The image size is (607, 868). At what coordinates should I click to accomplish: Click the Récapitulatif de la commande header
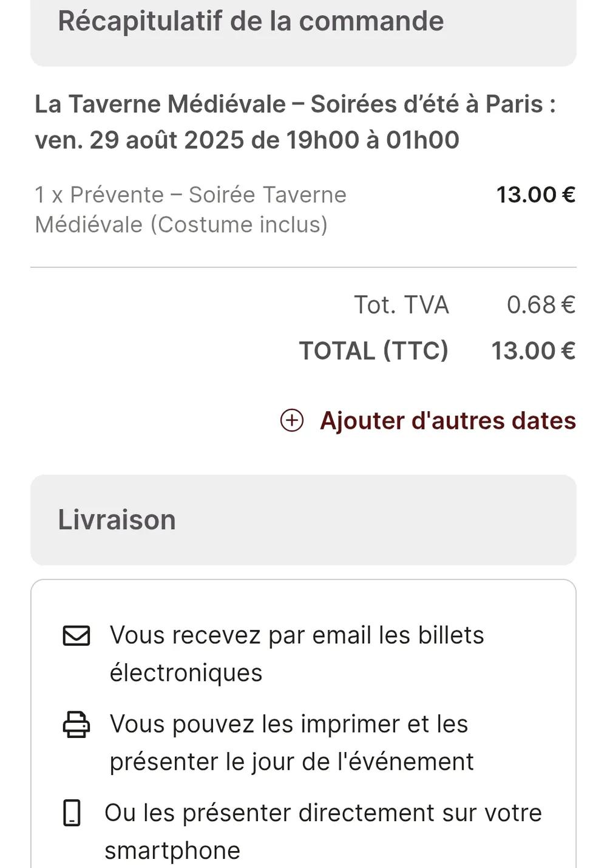pyautogui.click(x=251, y=21)
